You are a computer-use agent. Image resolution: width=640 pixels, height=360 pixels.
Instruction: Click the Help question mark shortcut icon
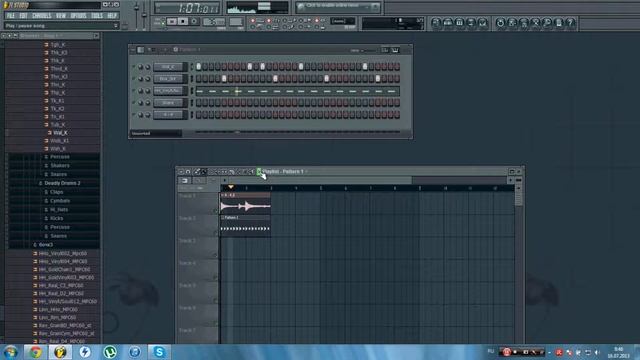571,23
